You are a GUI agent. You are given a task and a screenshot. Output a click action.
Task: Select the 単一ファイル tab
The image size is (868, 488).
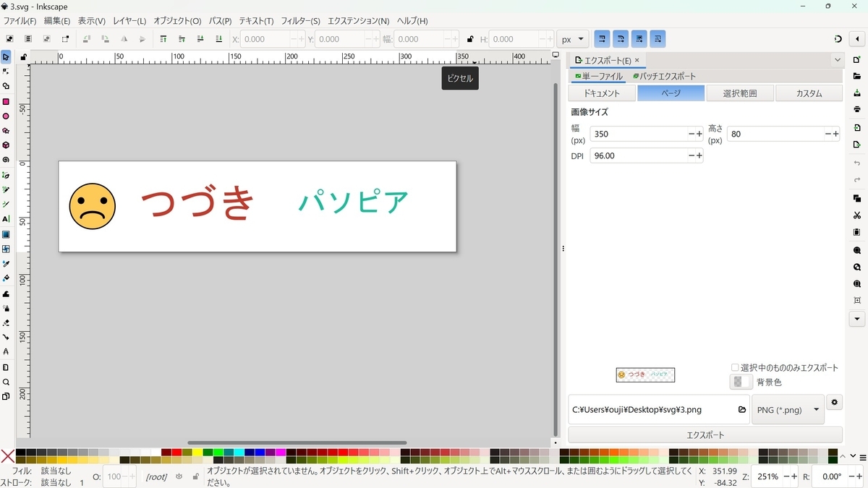pyautogui.click(x=598, y=76)
